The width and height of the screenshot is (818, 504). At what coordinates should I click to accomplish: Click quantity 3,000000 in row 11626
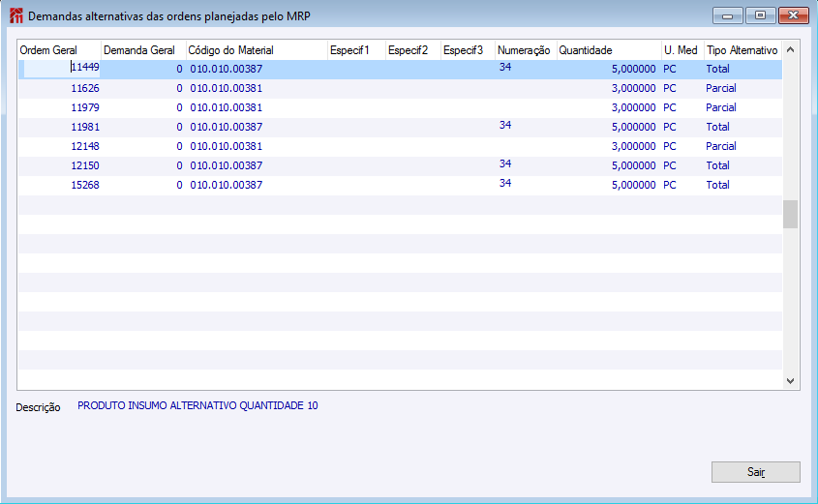point(633,88)
